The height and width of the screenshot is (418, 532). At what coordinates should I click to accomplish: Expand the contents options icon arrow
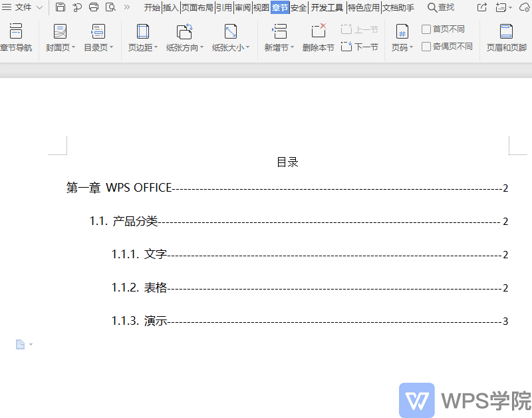pyautogui.click(x=31, y=345)
